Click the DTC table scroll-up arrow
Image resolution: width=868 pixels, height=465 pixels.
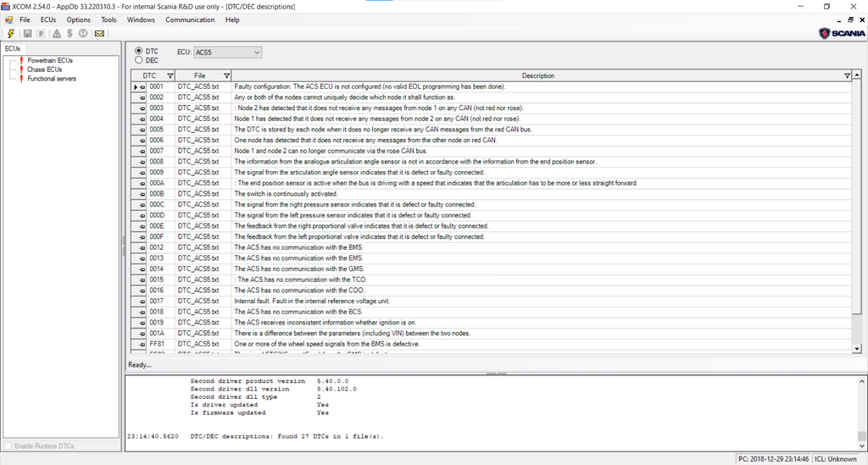[x=857, y=75]
